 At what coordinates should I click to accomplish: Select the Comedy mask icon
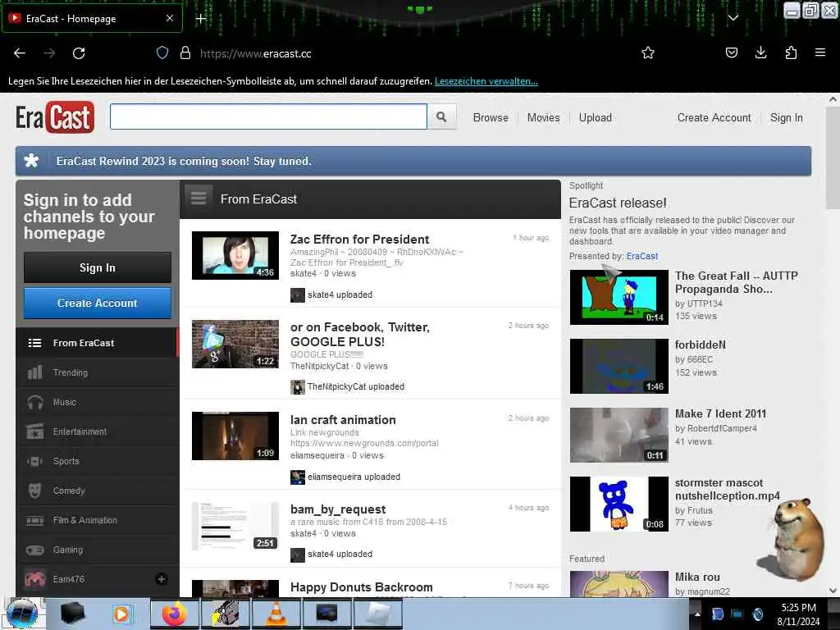[x=34, y=491]
